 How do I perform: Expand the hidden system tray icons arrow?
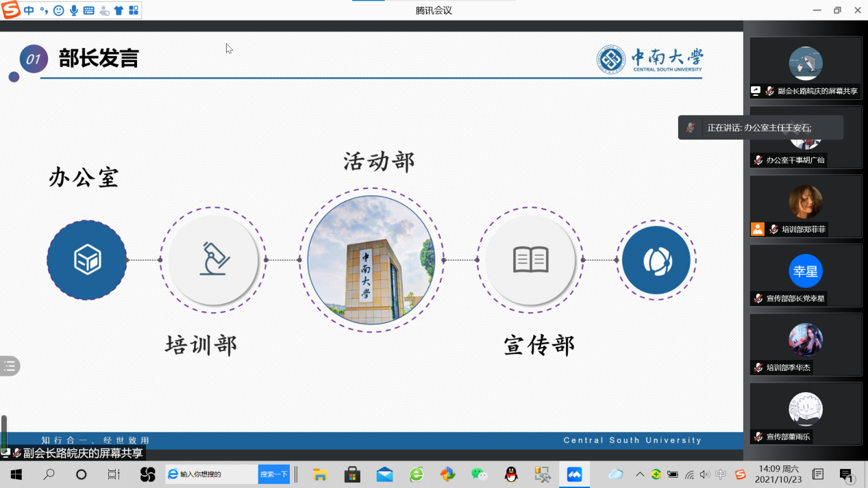[640, 474]
